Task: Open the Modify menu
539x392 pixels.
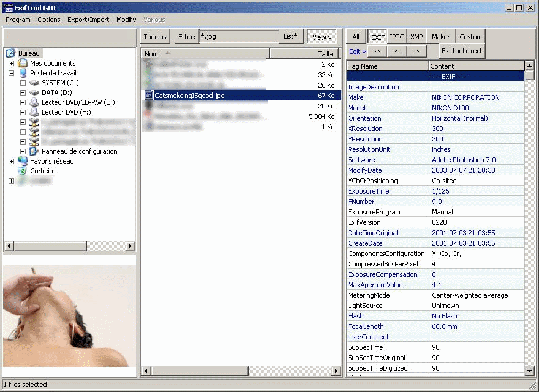Action: (x=126, y=20)
